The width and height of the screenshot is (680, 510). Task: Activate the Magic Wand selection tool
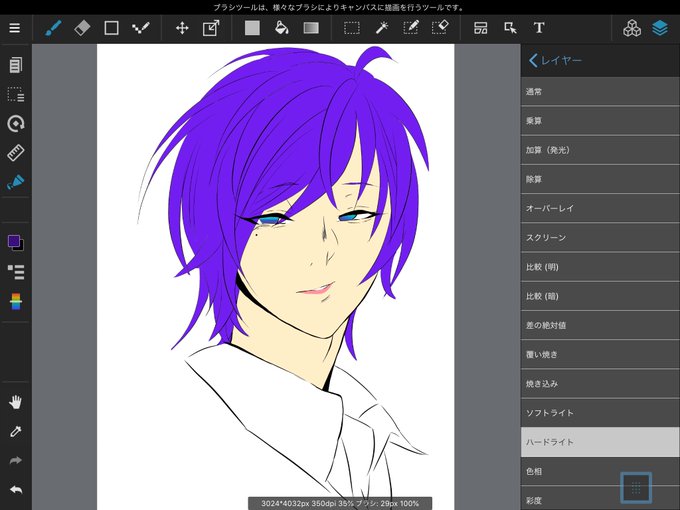coord(382,28)
